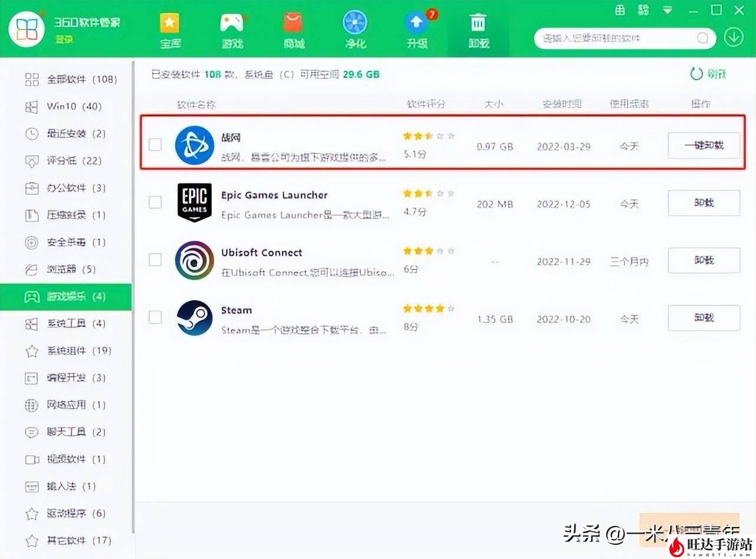Click the Epic Games Launcher name text
Image resolution: width=756 pixels, height=559 pixels.
274,195
